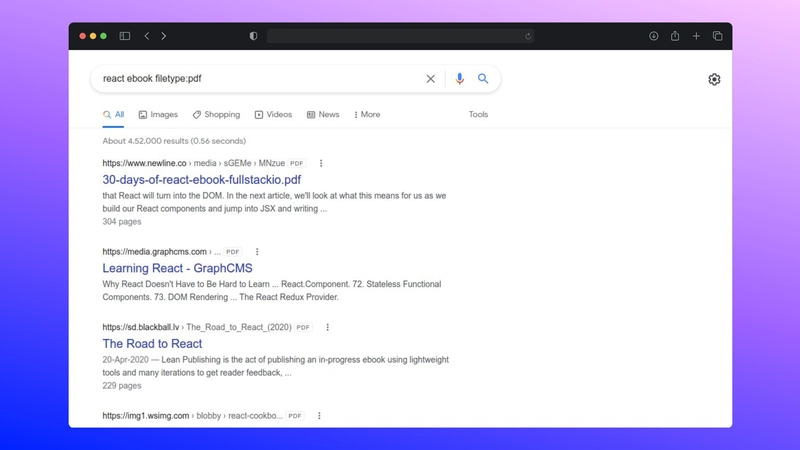Click the https://media.graphcms.com URL text

(155, 252)
